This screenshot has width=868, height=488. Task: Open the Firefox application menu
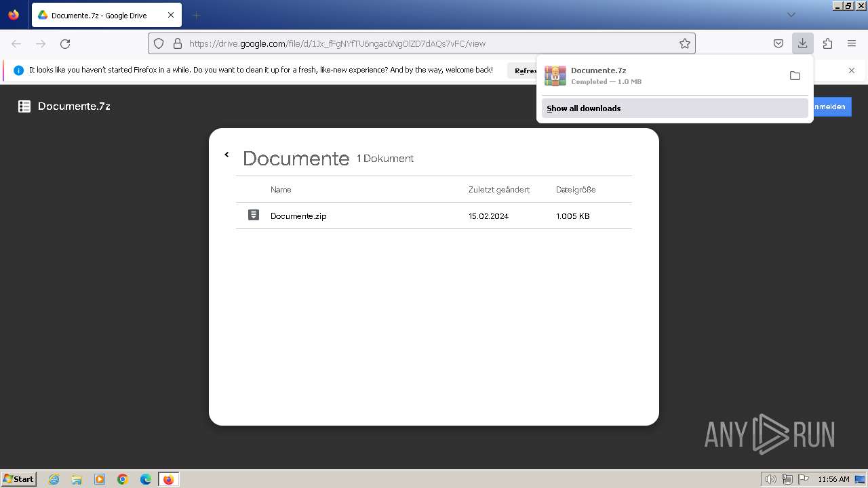pyautogui.click(x=852, y=43)
